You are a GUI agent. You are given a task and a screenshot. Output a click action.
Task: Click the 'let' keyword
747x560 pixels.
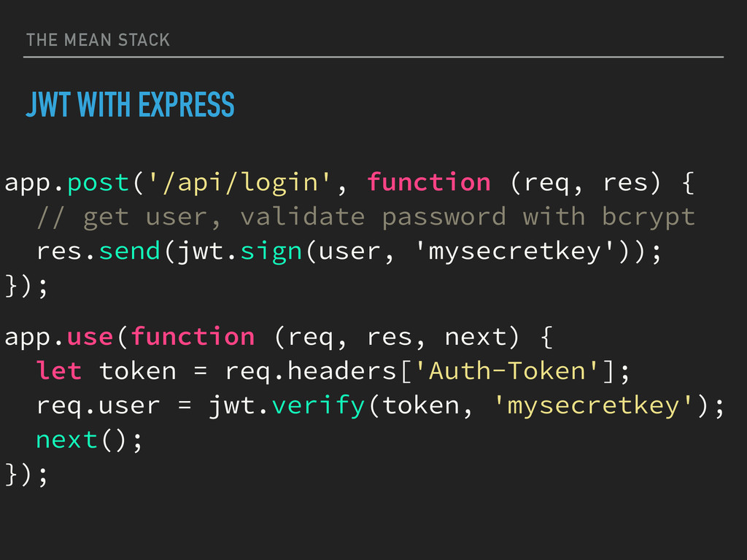(x=59, y=370)
